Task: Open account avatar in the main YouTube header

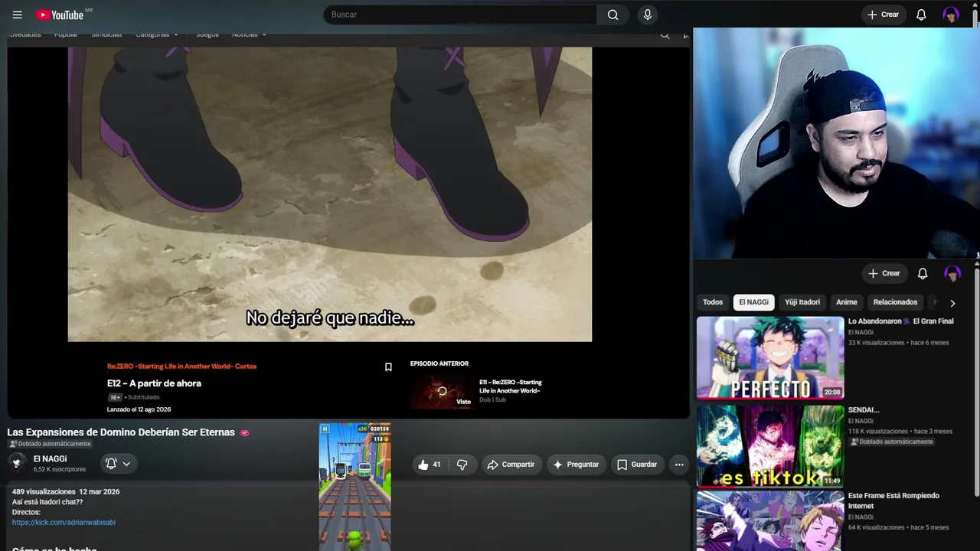Action: pos(951,15)
